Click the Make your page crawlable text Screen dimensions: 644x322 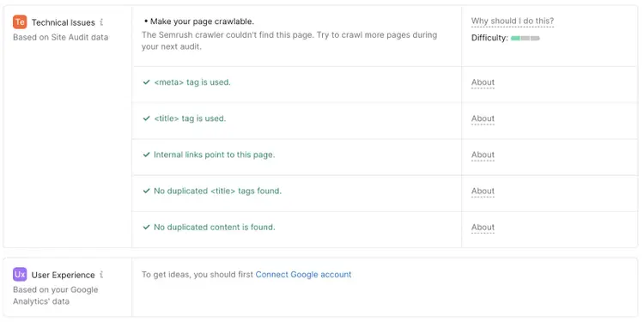[202, 21]
